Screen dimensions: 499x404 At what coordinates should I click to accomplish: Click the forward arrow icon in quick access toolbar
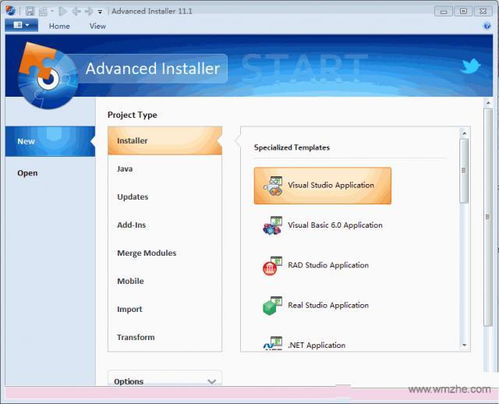pyautogui.click(x=89, y=11)
